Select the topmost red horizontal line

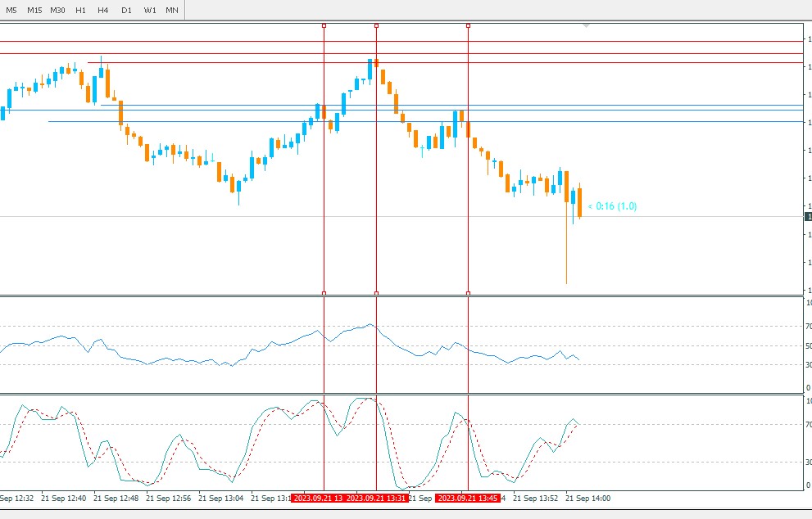[401, 42]
